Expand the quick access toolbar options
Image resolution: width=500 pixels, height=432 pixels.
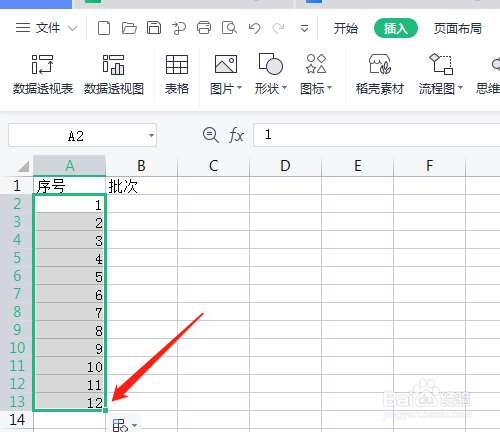coord(304,28)
